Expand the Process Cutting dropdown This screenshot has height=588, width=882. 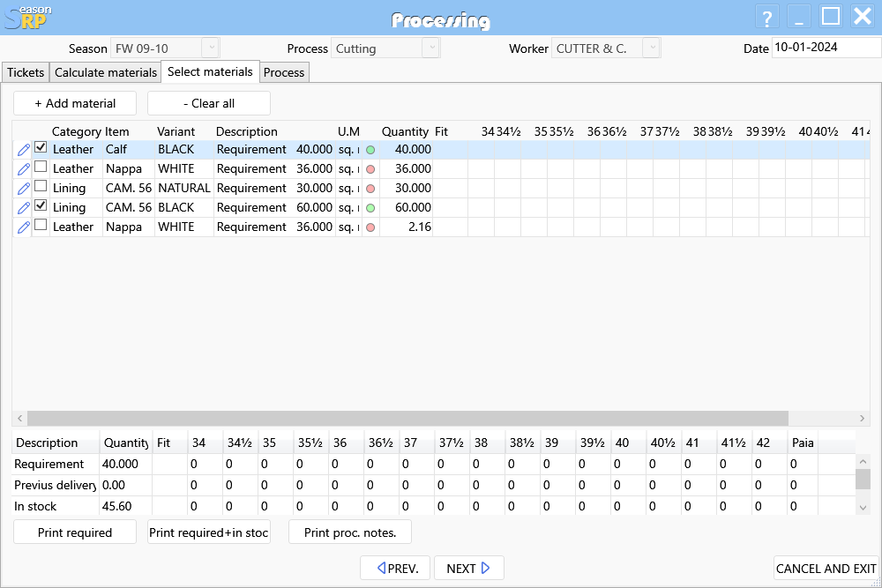pos(430,48)
